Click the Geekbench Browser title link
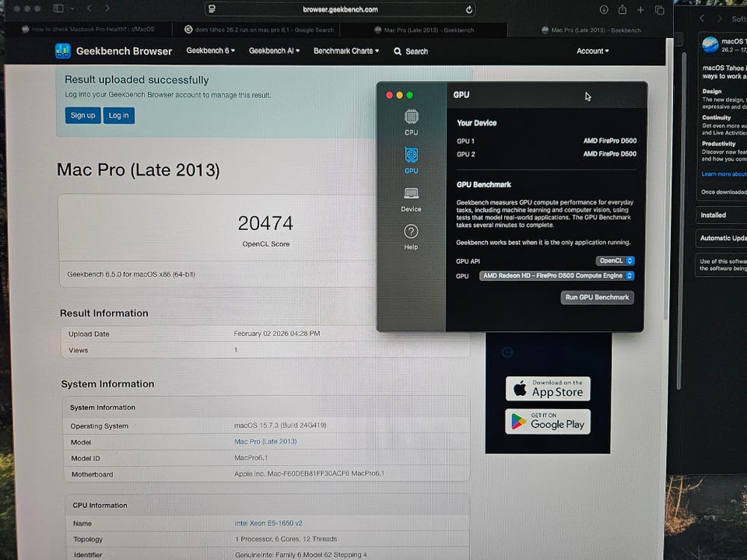This screenshot has height=560, width=747. pos(124,51)
